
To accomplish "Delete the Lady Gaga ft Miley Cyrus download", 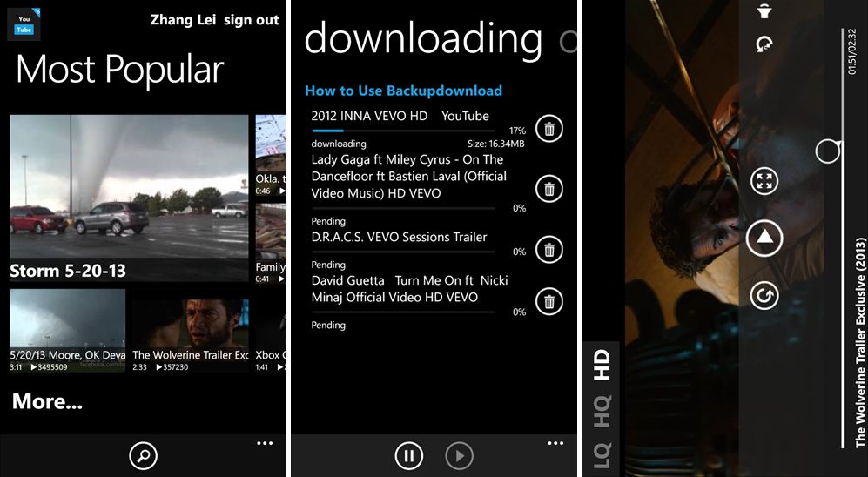I will (x=549, y=189).
